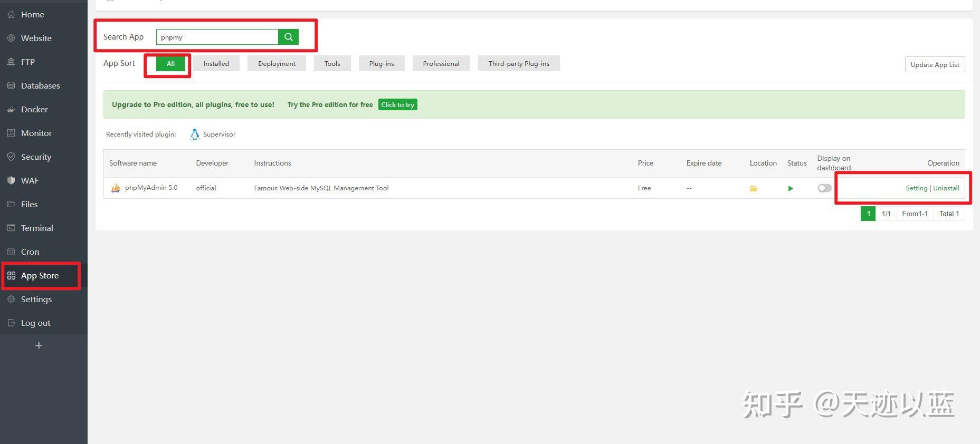Focus the Search App text field
The image size is (980, 444).
click(x=217, y=37)
